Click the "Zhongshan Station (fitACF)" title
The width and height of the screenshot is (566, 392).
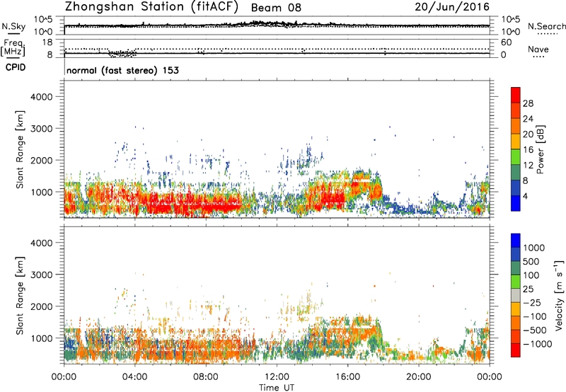(151, 6)
